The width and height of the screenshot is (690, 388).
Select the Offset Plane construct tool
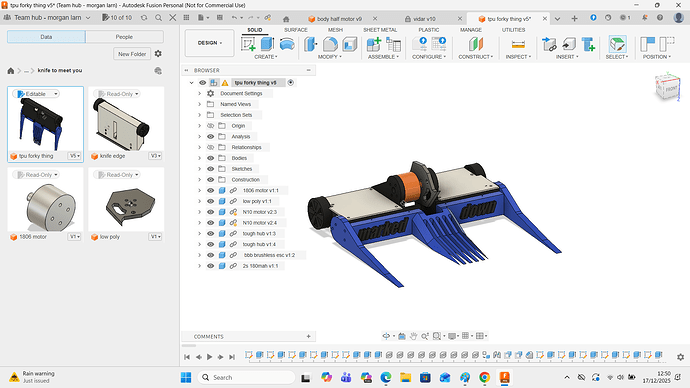point(476,44)
